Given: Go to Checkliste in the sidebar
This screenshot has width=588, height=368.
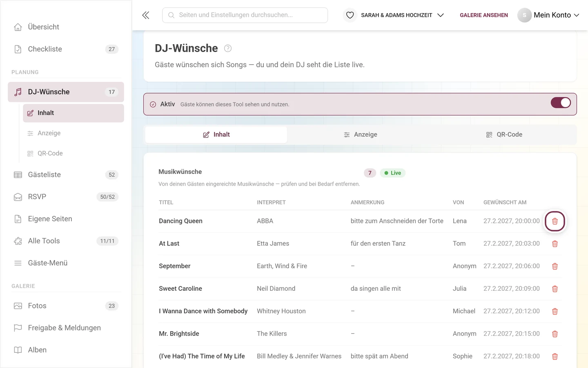Looking at the screenshot, I should 66,49.
